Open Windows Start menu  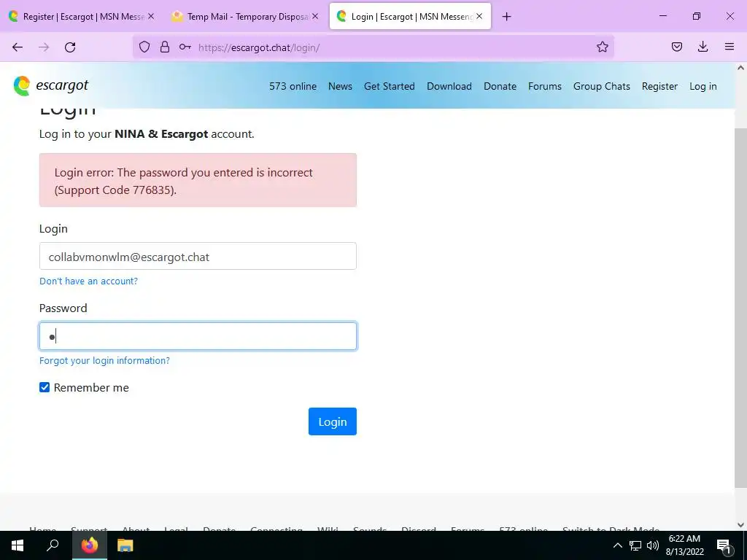[18, 545]
